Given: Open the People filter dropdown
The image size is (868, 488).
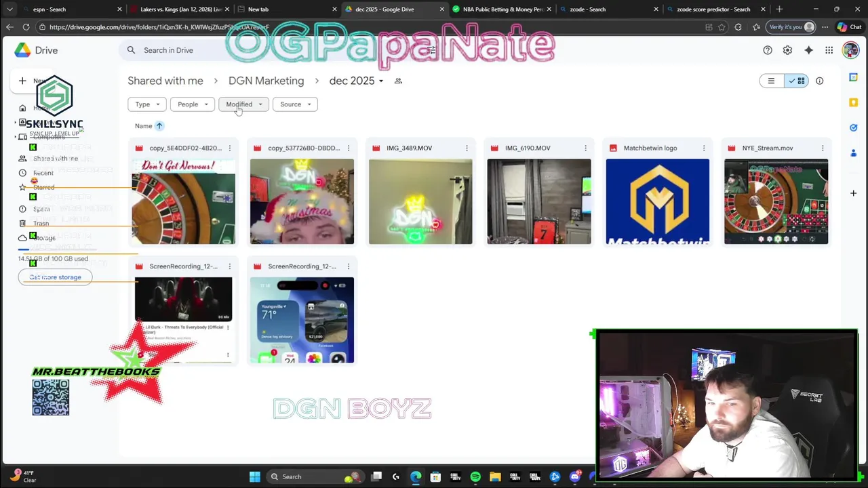Looking at the screenshot, I should click(x=193, y=104).
